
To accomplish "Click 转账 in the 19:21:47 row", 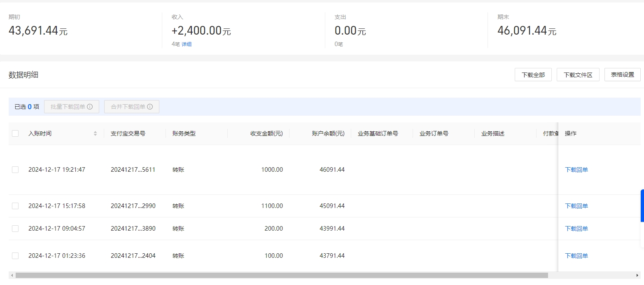I will 178,170.
